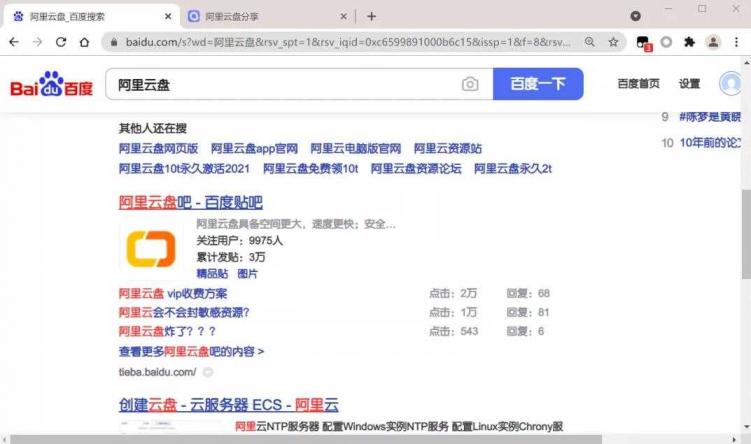Open the browser profile avatar
751x444 pixels.
point(713,42)
